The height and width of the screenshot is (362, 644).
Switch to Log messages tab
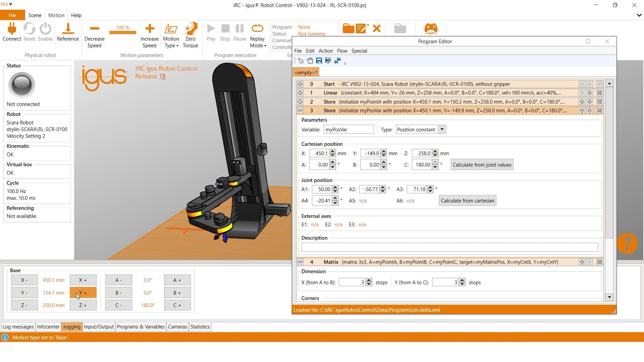18,326
